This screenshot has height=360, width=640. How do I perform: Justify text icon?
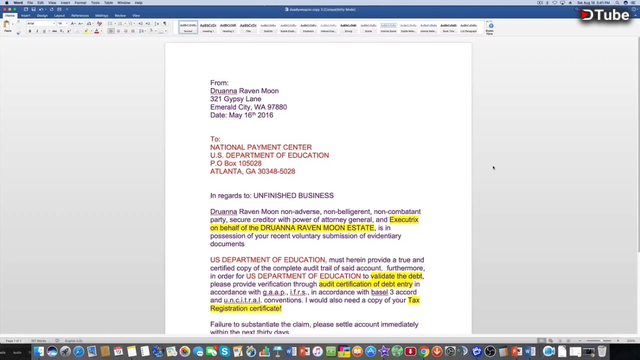[133, 31]
